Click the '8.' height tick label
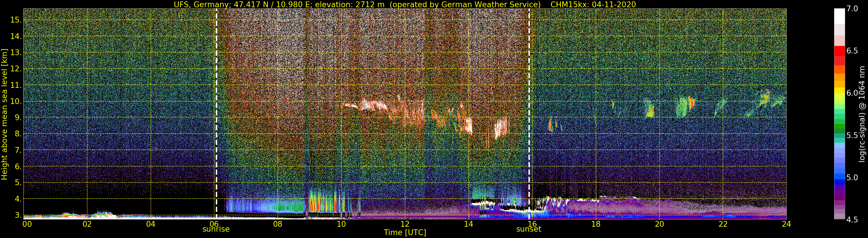 pyautogui.click(x=18, y=134)
